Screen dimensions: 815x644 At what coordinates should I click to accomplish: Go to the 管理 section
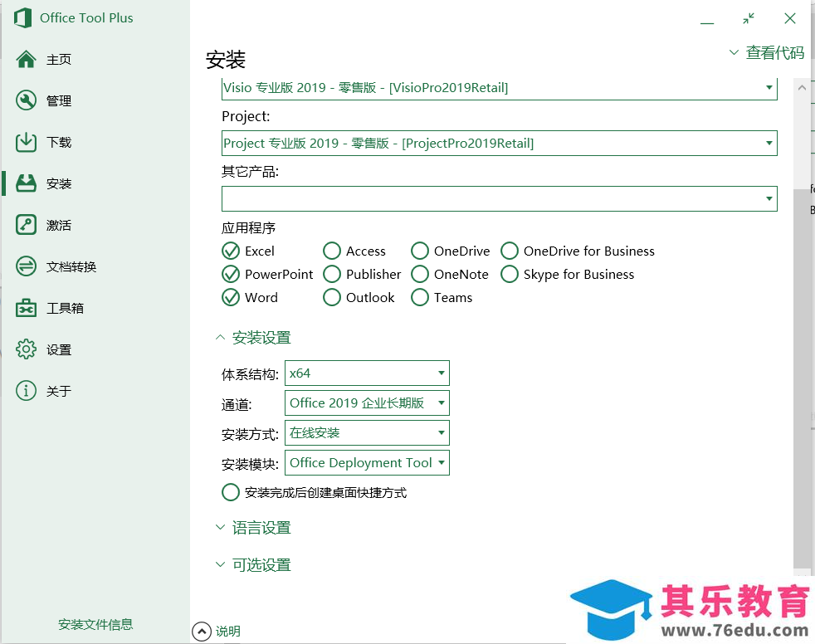click(59, 101)
